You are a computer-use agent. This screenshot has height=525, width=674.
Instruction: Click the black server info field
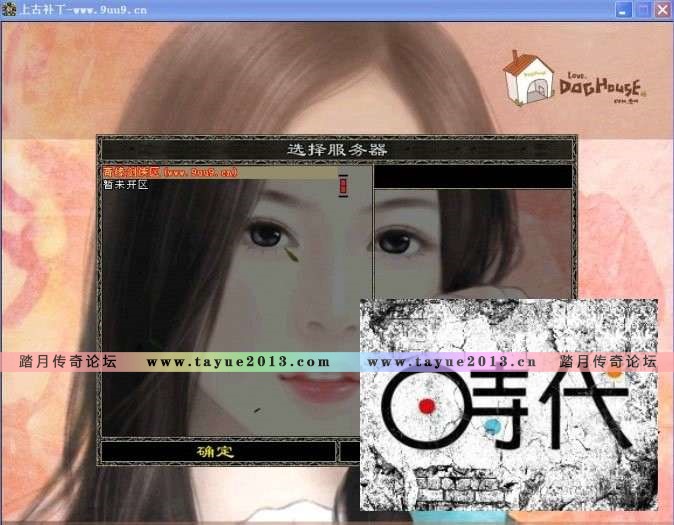click(x=473, y=176)
